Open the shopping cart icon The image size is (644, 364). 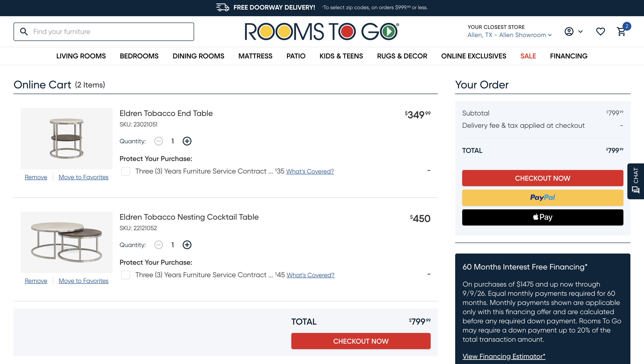[x=621, y=31]
